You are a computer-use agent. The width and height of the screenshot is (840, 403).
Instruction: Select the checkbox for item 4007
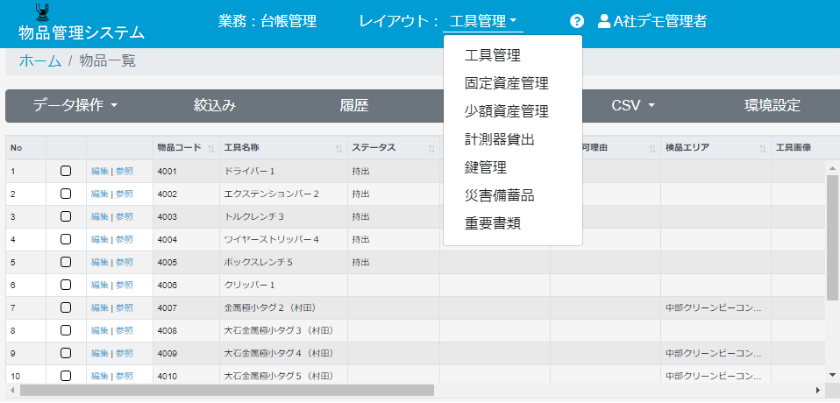66,308
